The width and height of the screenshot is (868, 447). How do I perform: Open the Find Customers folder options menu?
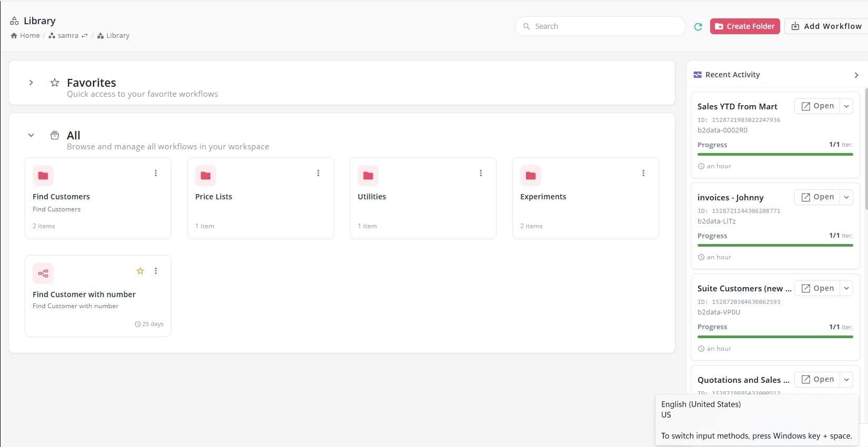[156, 173]
